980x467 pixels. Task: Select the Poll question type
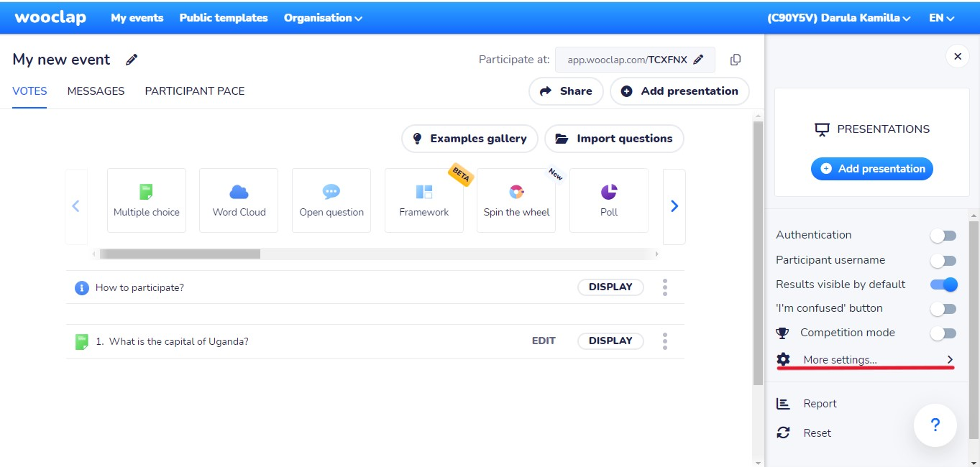click(x=609, y=200)
